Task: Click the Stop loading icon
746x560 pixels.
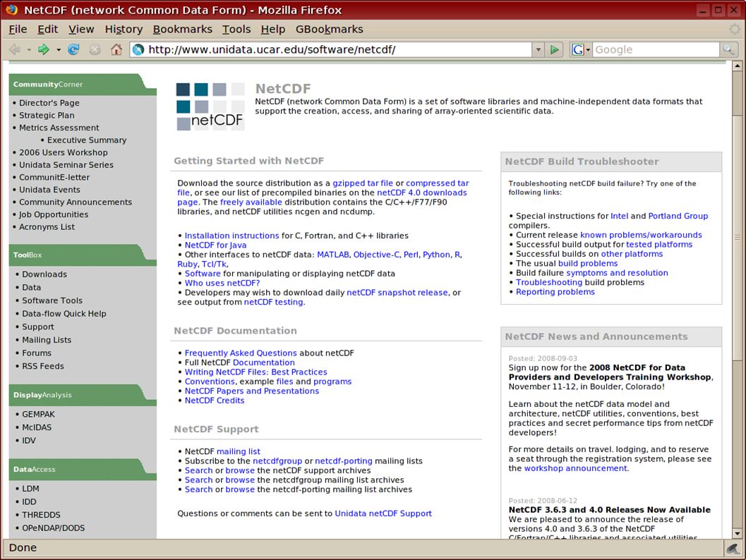Action: [95, 49]
